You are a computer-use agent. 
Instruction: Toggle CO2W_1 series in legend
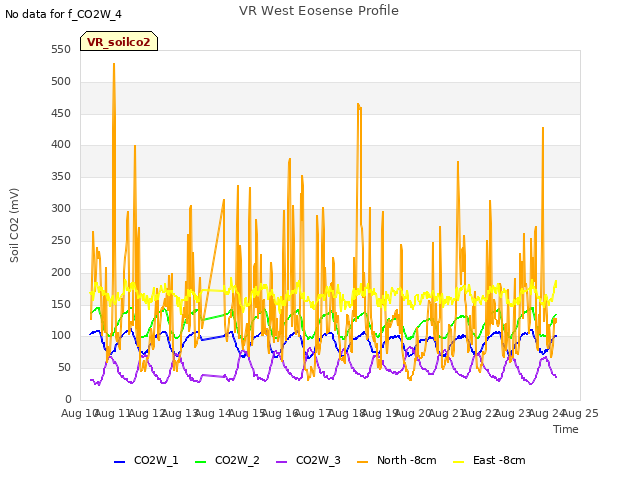pos(146,460)
